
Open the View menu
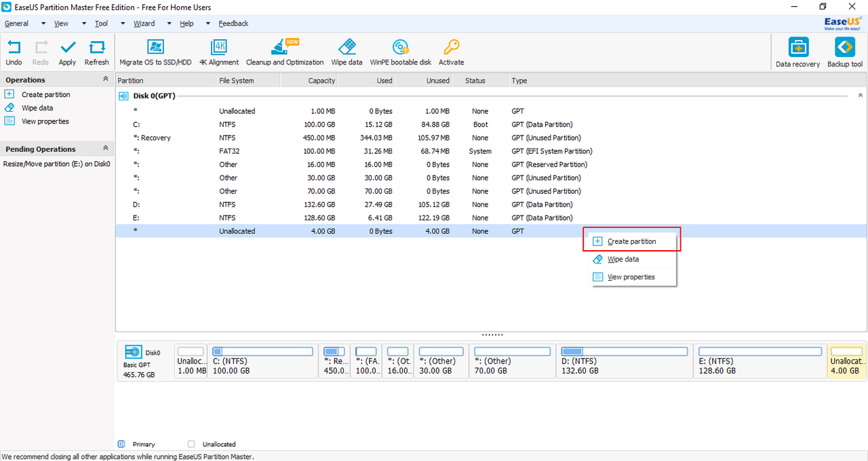tap(61, 23)
